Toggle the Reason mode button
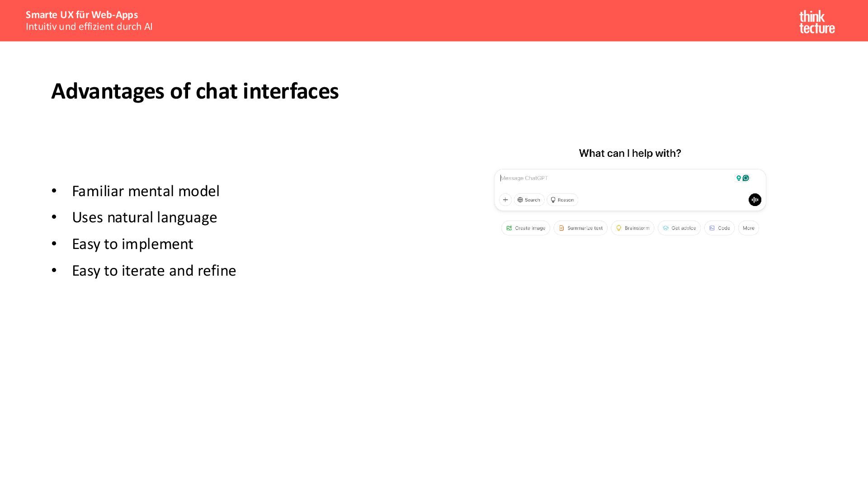Image resolution: width=868 pixels, height=488 pixels. click(x=562, y=200)
